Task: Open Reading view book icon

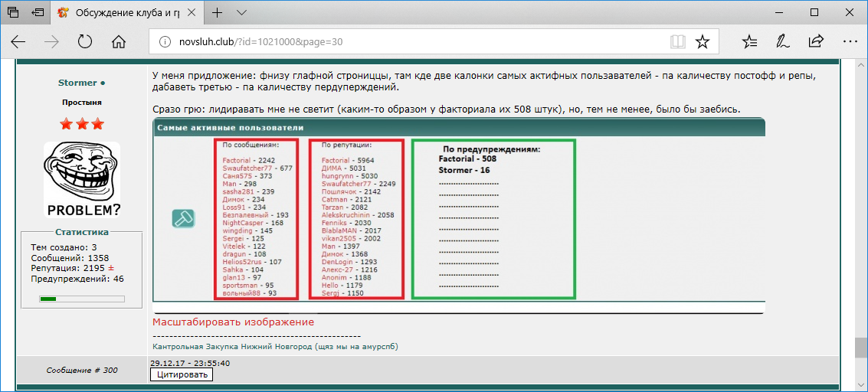Action: 677,41
